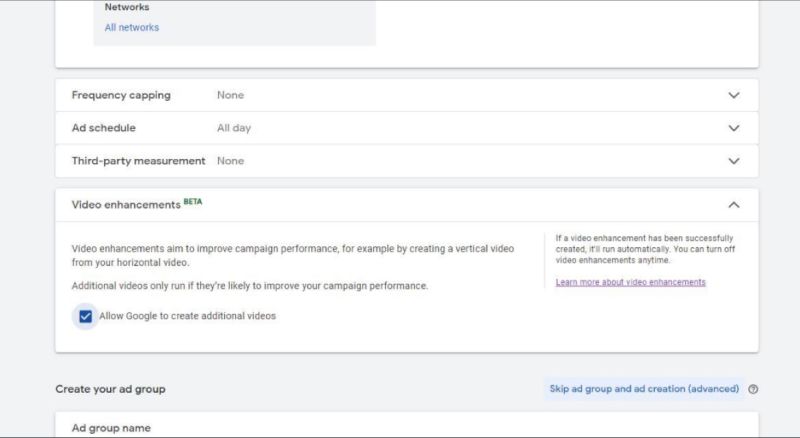Expand the Third-party measurement chevron arrow
Screen dimensions: 800x438
tap(733, 161)
